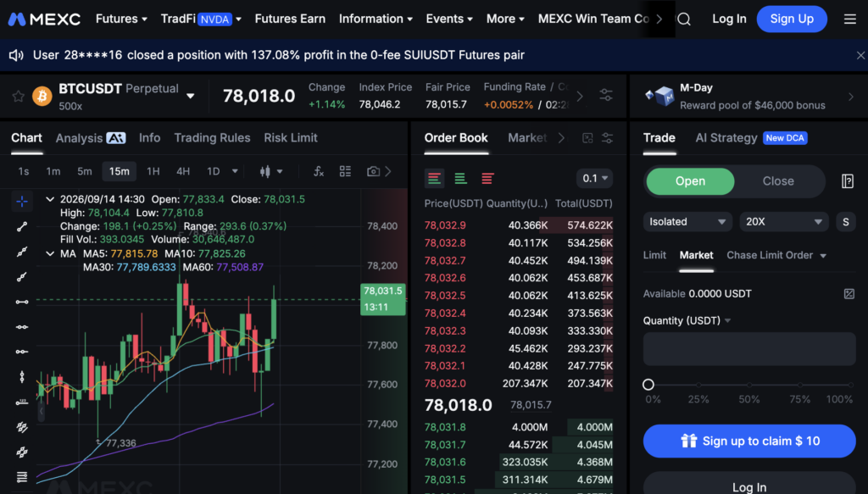Image resolution: width=868 pixels, height=494 pixels.
Task: Open the Isolated margin mode dropdown
Action: [x=687, y=222]
